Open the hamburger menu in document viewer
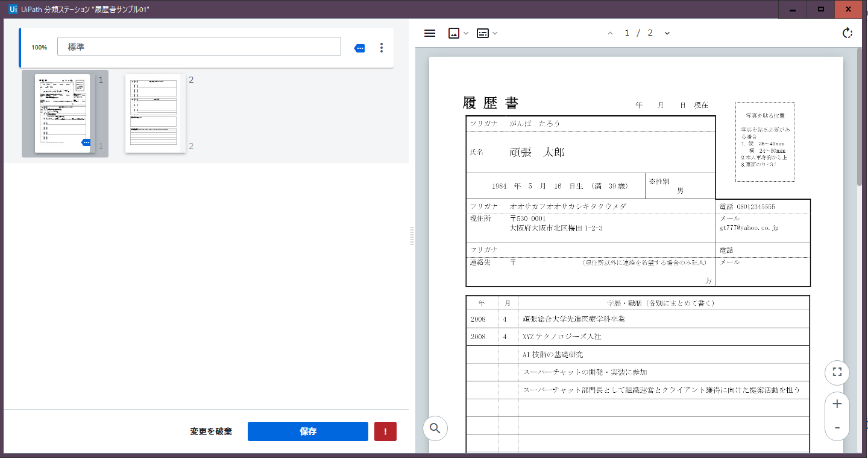Viewport: 868px width, 458px height. tap(430, 33)
